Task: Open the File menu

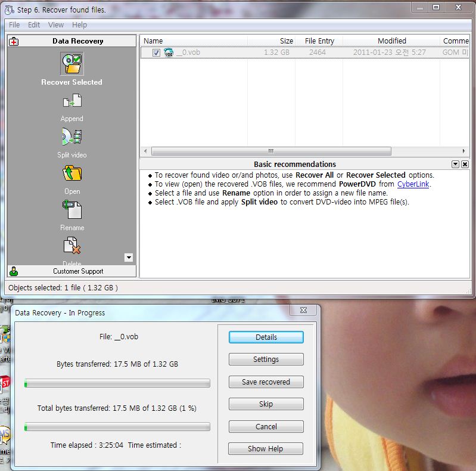Action: tap(14, 25)
